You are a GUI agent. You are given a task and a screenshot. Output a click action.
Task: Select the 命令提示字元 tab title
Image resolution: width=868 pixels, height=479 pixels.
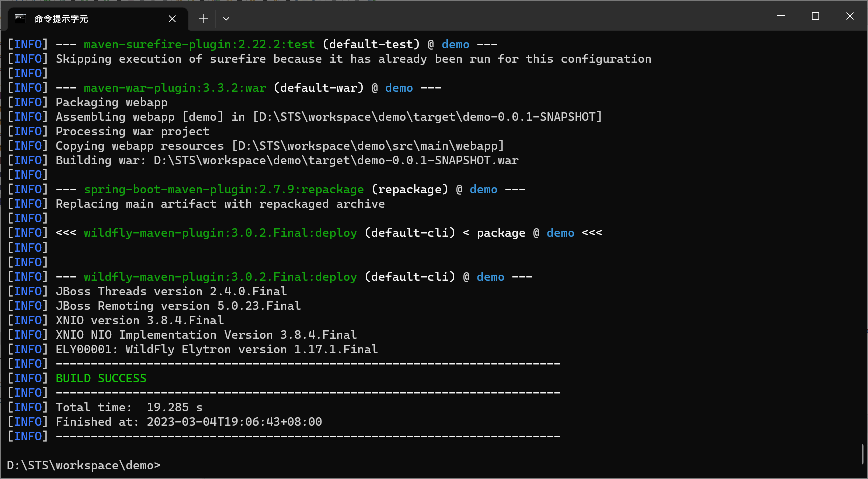pyautogui.click(x=61, y=19)
